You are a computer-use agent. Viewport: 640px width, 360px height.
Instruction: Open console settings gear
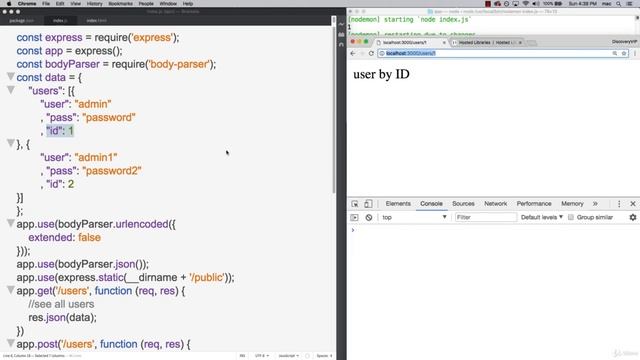pos(633,218)
